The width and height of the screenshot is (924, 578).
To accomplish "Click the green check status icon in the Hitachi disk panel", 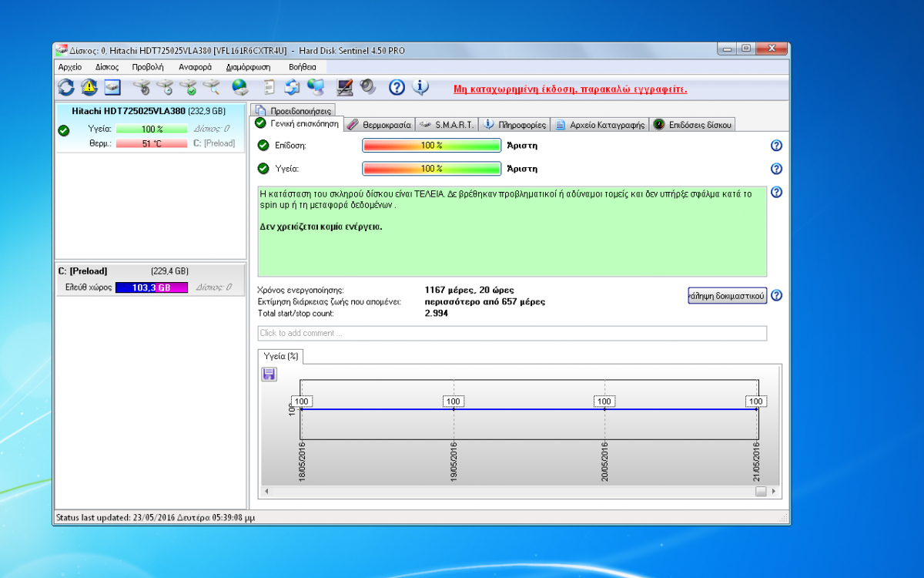I will point(64,130).
